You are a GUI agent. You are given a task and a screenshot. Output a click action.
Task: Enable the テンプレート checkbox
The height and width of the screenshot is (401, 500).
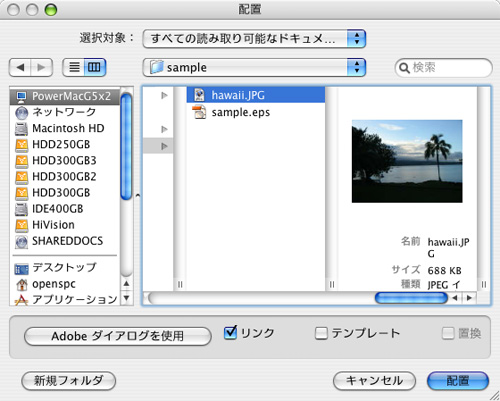click(321, 333)
